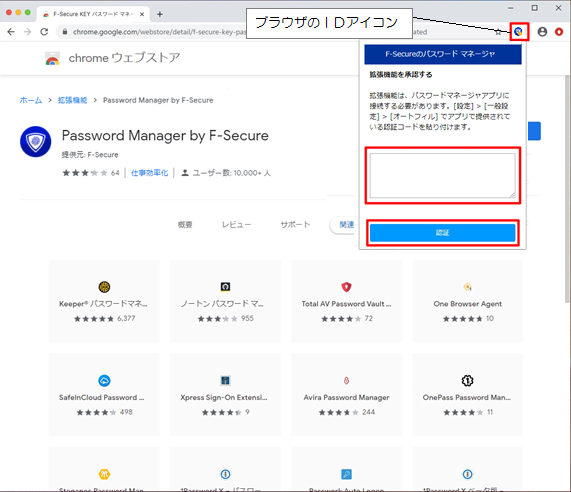Image resolution: width=571 pixels, height=492 pixels.
Task: Open the Chrome profile avatar icon
Action: pos(542,32)
